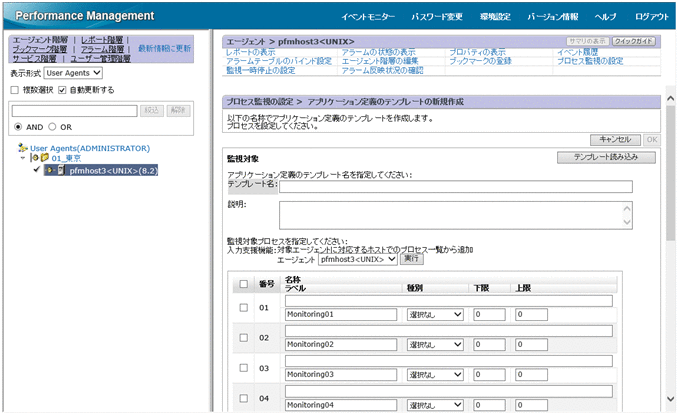Click the 名称 field for row 01
The width and height of the screenshot is (680, 416).
click(449, 301)
